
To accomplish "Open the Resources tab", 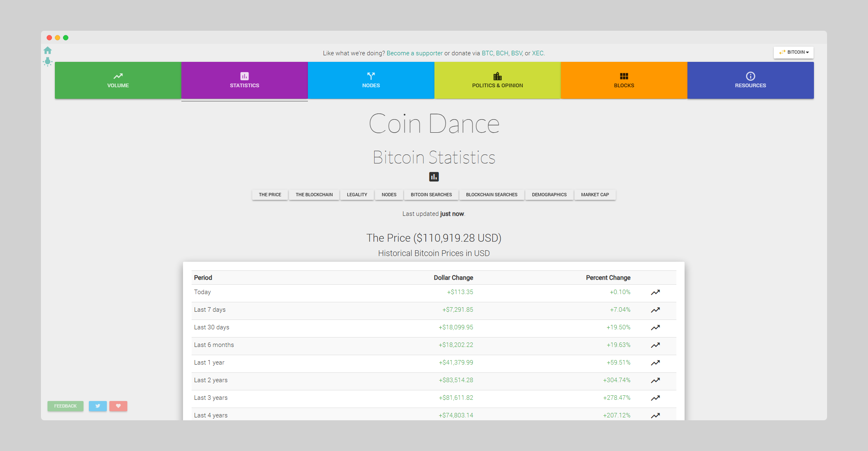I will coord(750,80).
